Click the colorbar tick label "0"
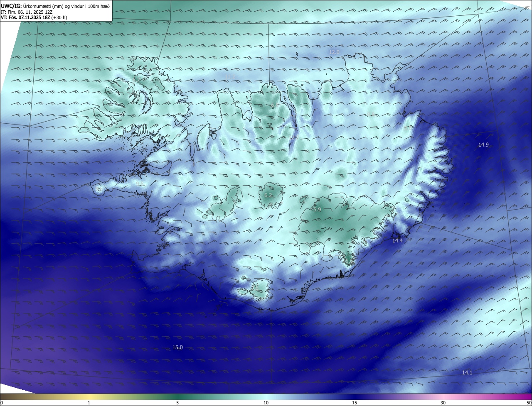Image resolution: width=532 pixels, height=406 pixels. (2, 403)
